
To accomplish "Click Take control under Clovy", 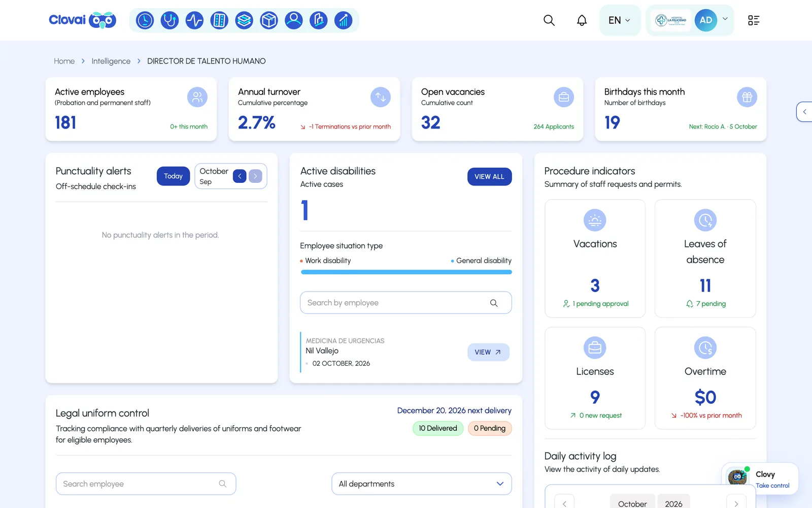I will [772, 486].
